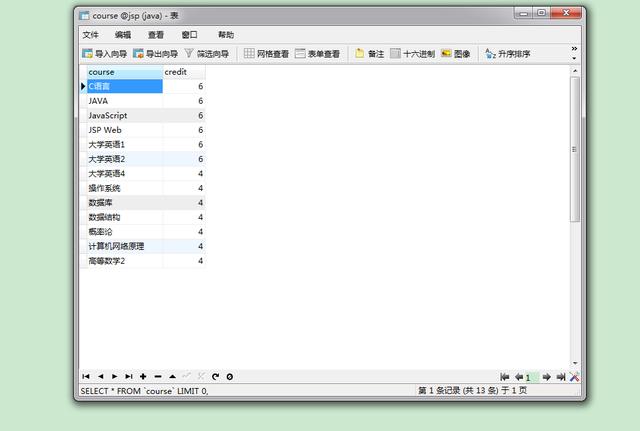
Task: Expand the toolbar overflow chevron
Action: click(x=574, y=49)
